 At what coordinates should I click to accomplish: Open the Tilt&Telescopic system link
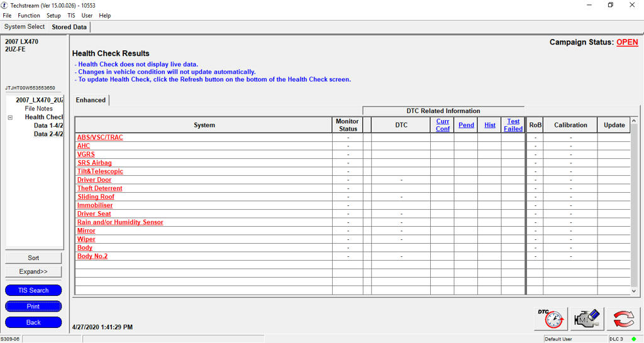[100, 171]
